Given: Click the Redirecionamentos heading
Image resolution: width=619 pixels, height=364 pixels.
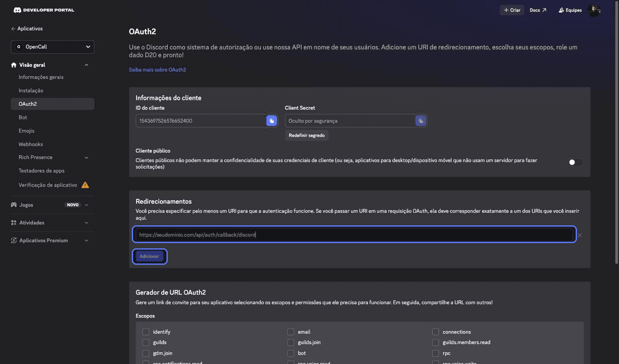Looking at the screenshot, I should coord(164,201).
